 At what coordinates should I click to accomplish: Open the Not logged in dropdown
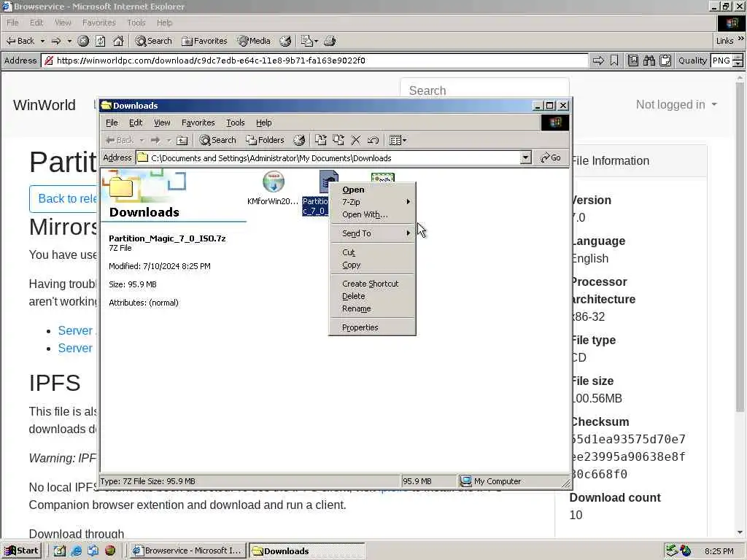[676, 105]
